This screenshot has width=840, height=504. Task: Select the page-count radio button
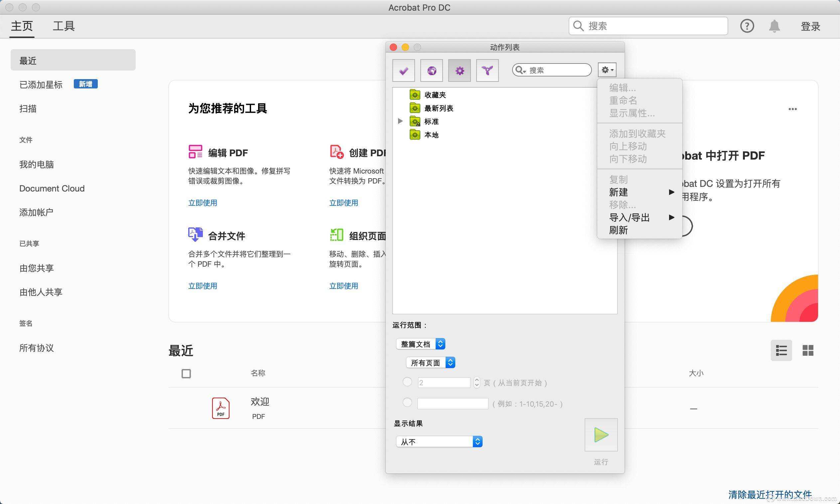[x=407, y=382]
